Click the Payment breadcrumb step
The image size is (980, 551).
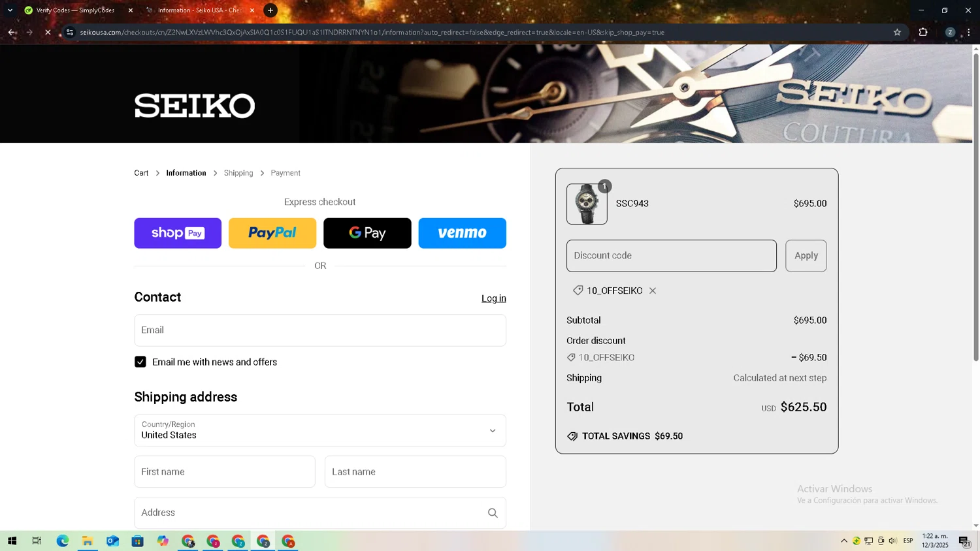[x=286, y=173]
